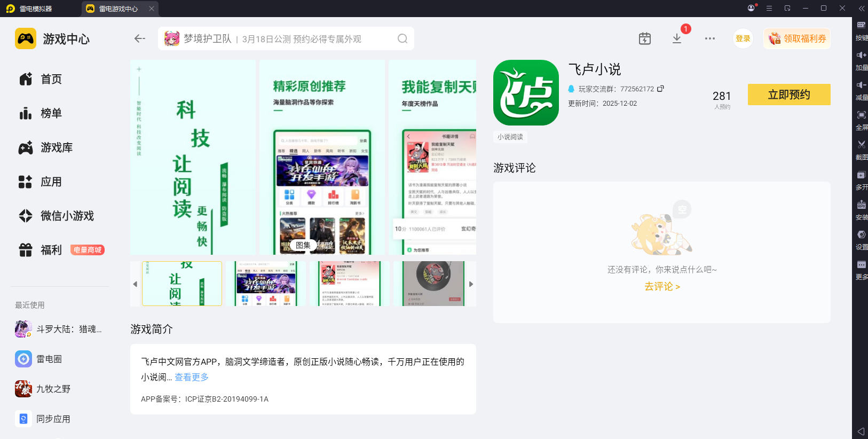Copy the player group number 772562172
868x439 pixels.
[660, 89]
